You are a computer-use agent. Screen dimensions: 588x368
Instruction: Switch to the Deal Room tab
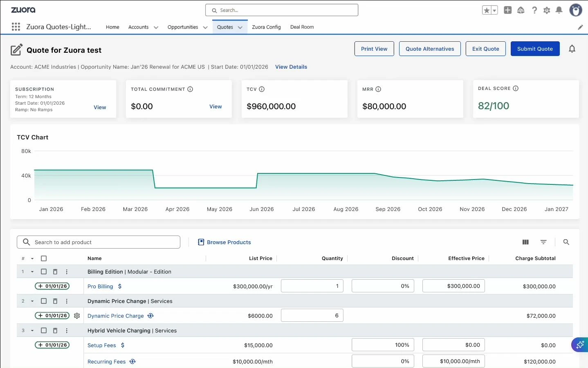tap(302, 27)
